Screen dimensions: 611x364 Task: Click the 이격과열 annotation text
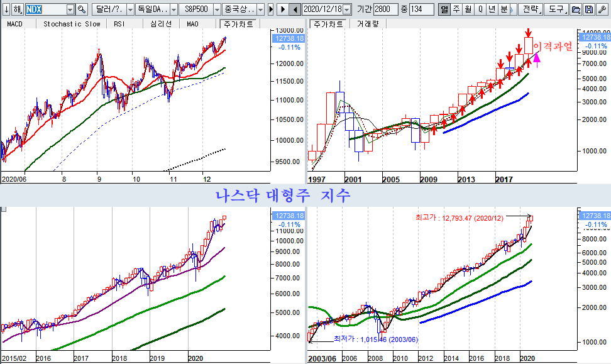click(553, 47)
